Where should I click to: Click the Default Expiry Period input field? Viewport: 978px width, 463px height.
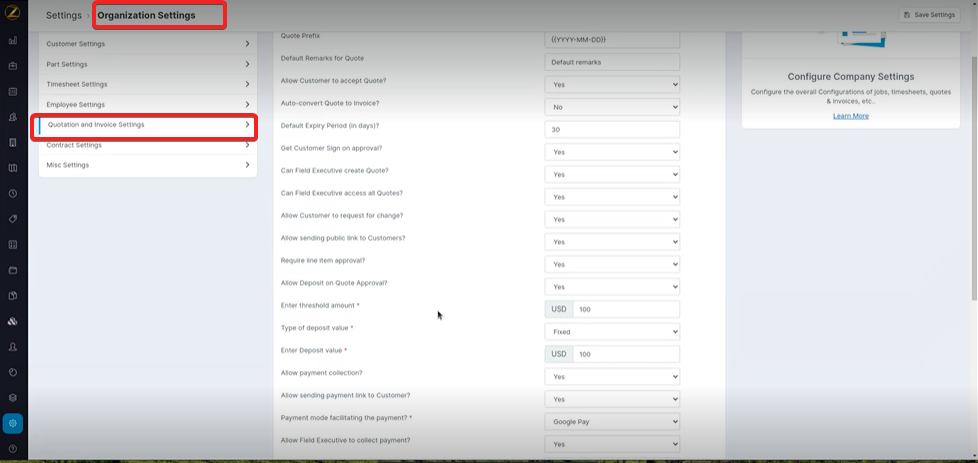tap(612, 130)
